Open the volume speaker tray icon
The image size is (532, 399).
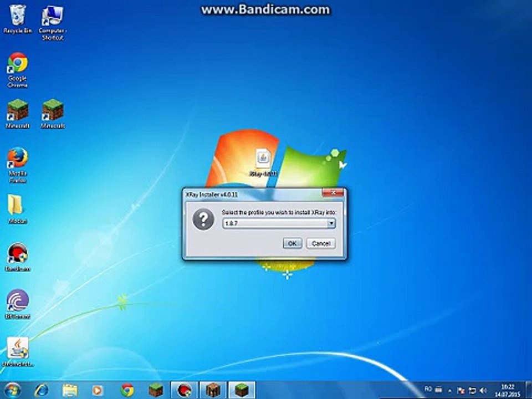pyautogui.click(x=483, y=391)
